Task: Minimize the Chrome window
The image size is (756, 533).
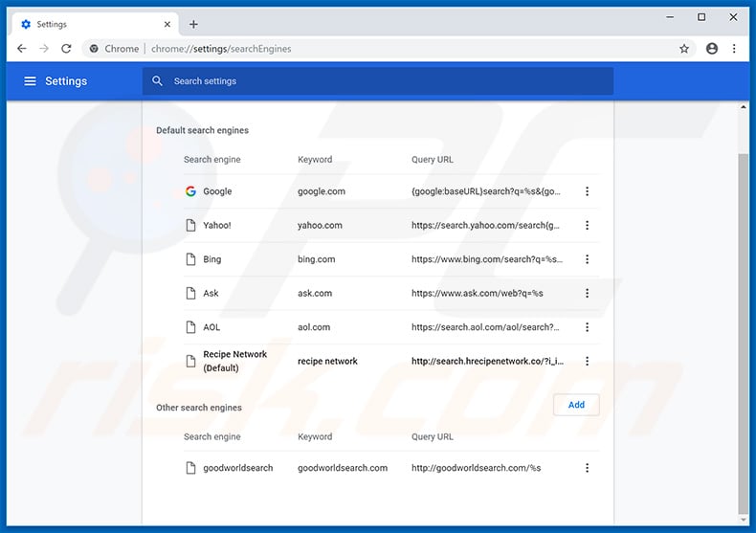Action: (670, 17)
